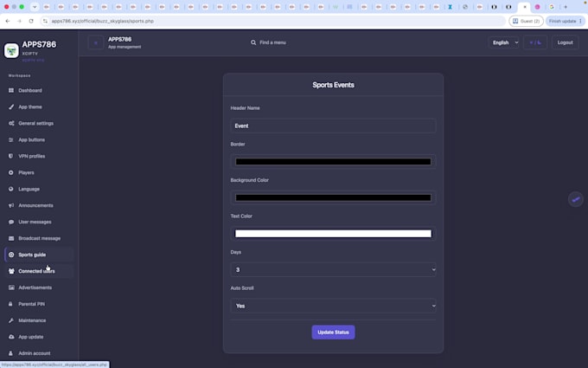Open Advertisements menu item
588x368 pixels.
point(39,287)
